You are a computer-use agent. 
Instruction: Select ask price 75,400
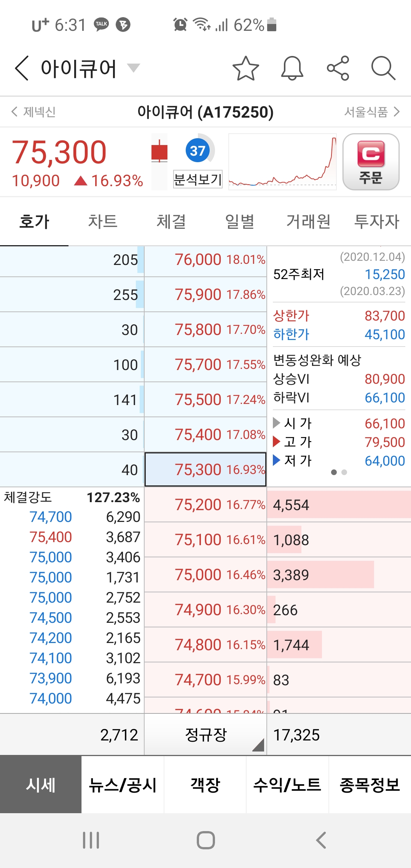tap(205, 435)
